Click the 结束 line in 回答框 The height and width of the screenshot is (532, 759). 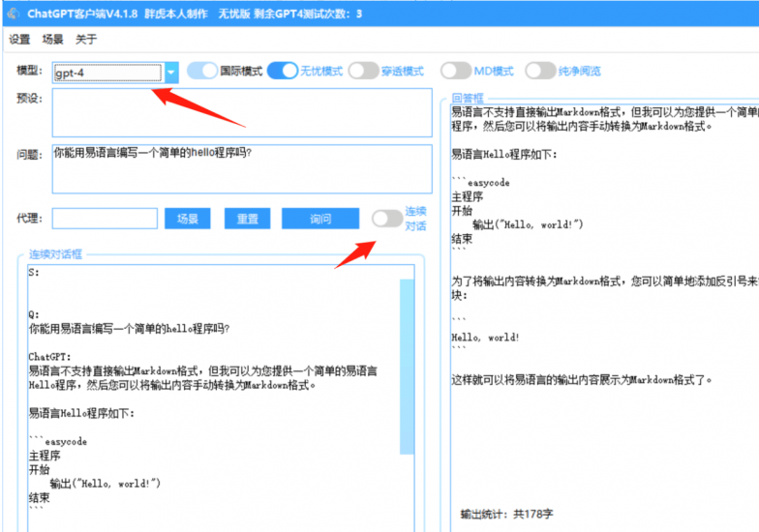462,239
